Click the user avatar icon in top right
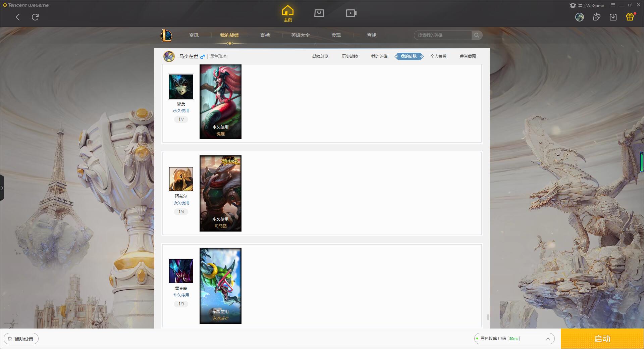Viewport: 644px width, 349px height. click(579, 17)
